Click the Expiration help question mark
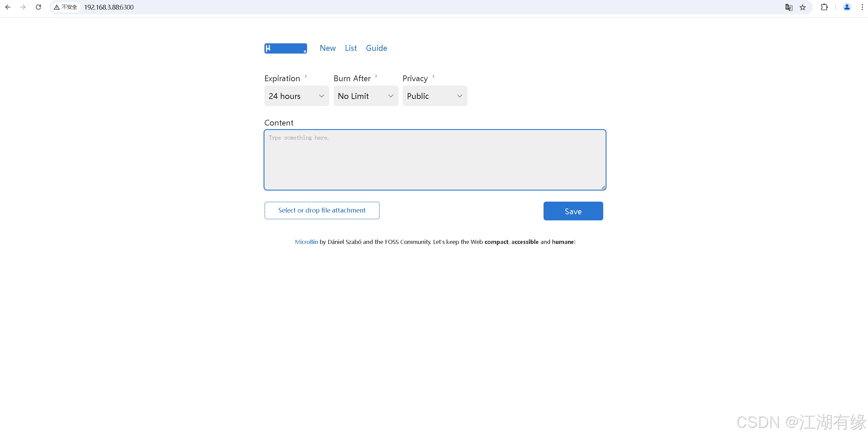This screenshot has width=868, height=436. pyautogui.click(x=306, y=76)
